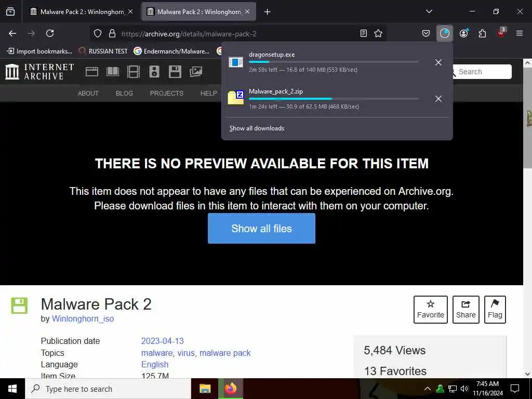Reload the current page
This screenshot has width=532, height=399.
click(x=50, y=33)
